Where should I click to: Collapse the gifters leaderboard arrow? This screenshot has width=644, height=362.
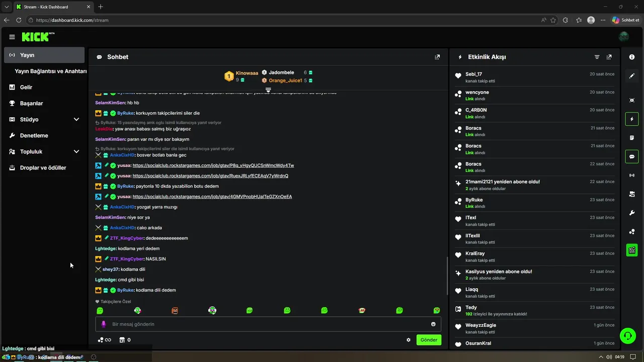(268, 90)
